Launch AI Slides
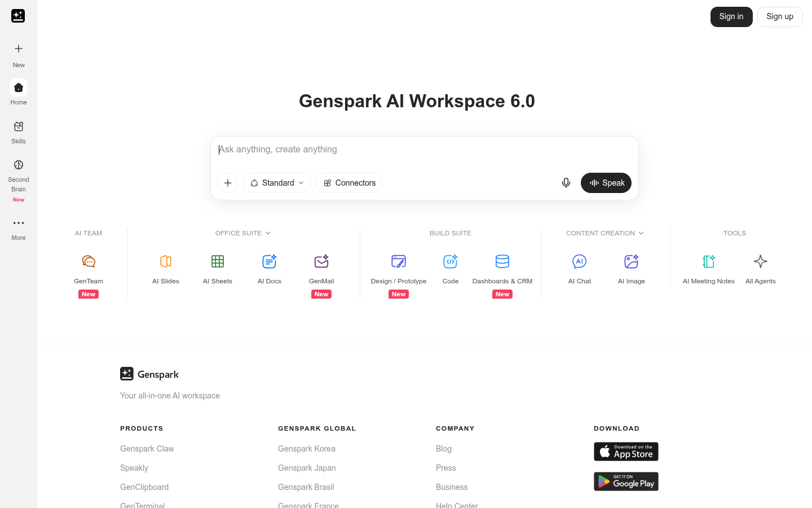Viewport: 812px width, 508px height. click(x=166, y=269)
